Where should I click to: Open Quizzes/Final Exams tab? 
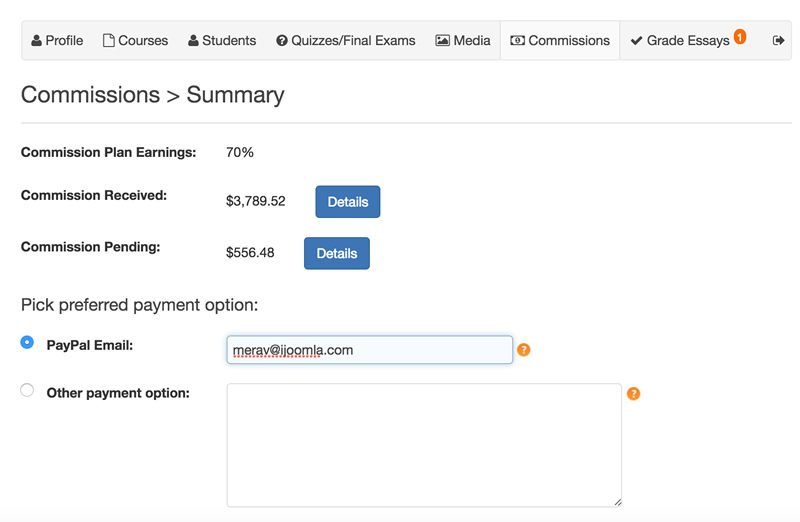click(x=346, y=40)
